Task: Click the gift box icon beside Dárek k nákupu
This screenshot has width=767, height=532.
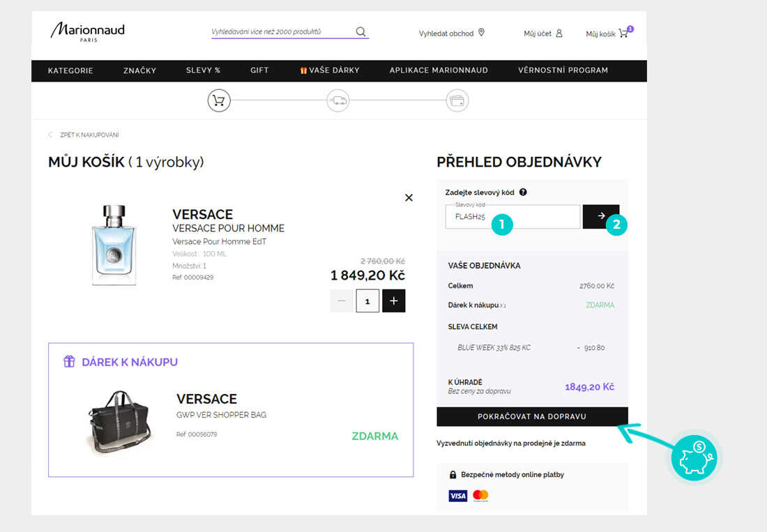Action: [x=69, y=361]
